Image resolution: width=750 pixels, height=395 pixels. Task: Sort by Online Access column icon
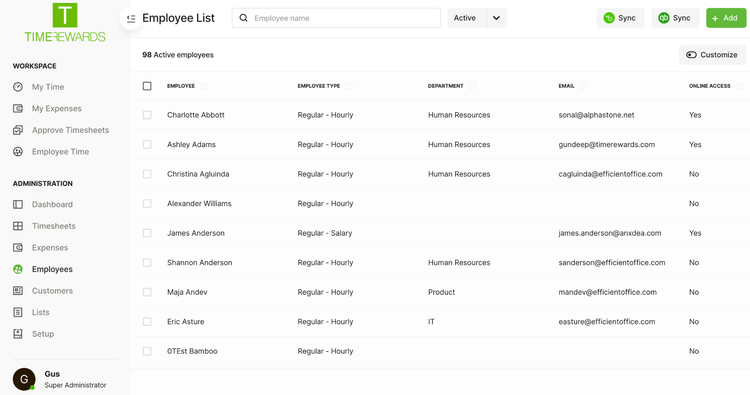[x=739, y=86]
